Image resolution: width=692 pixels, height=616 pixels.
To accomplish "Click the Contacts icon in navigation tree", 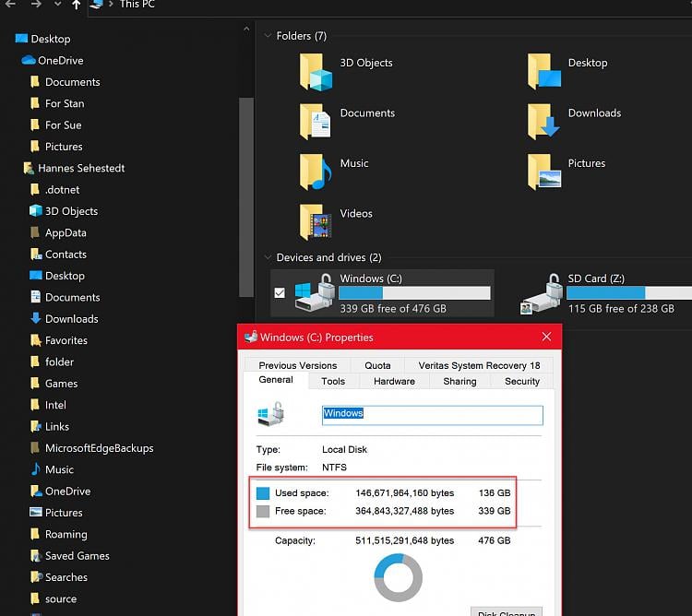I will pyautogui.click(x=36, y=254).
